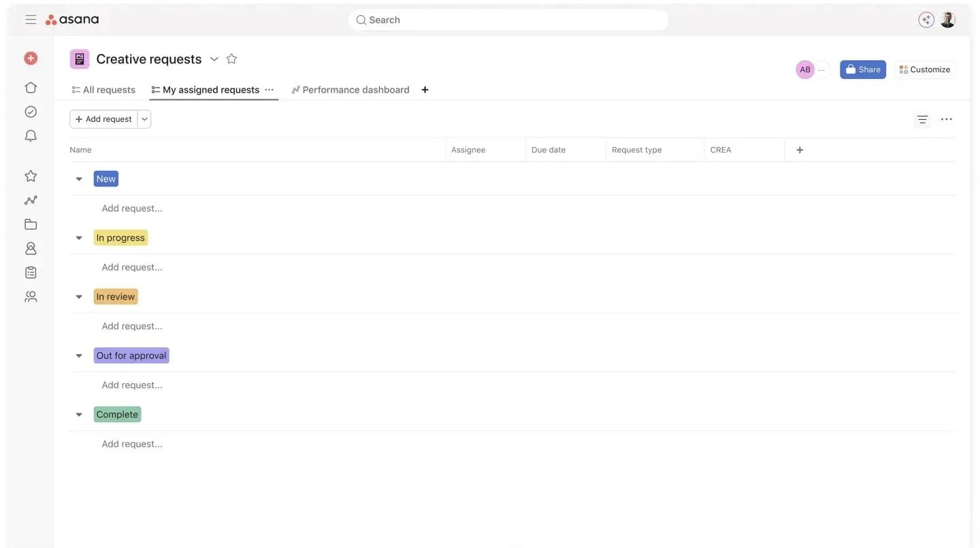980x548 pixels.
Task: Click the Complete section label
Action: [117, 415]
